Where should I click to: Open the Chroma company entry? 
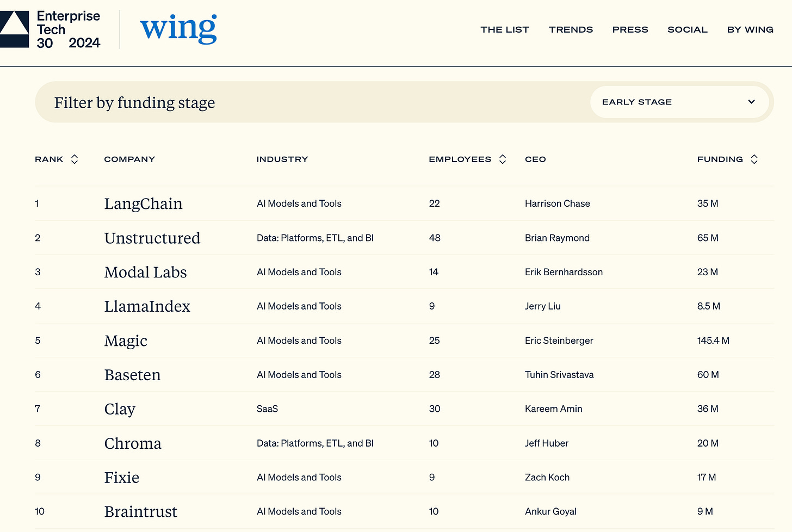133,443
